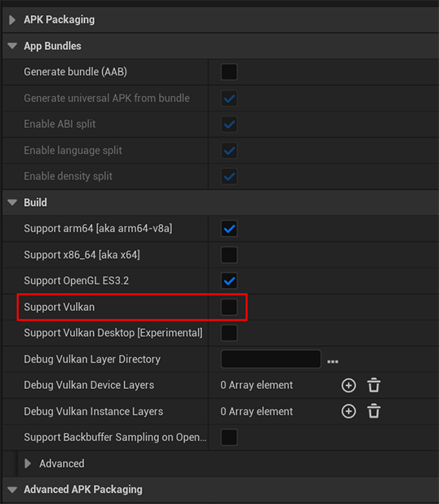Empty the Debug Vulkan Device Layers array
Screen dimensions: 439x504
pyautogui.click(x=374, y=385)
